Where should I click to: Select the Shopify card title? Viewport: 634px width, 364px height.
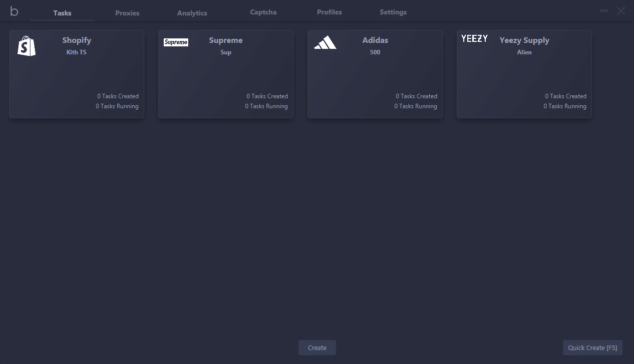click(77, 40)
